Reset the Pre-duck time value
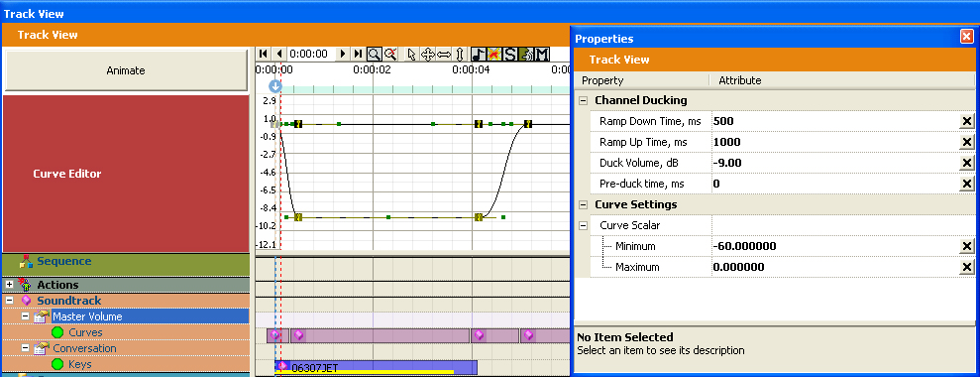 (967, 184)
